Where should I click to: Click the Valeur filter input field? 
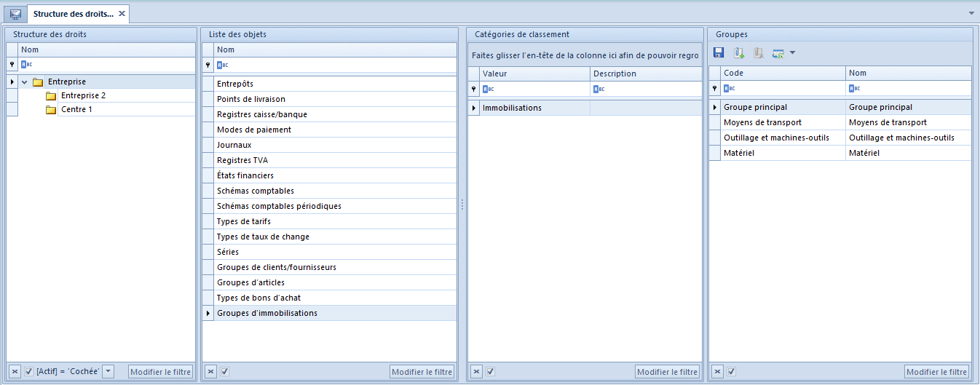535,89
